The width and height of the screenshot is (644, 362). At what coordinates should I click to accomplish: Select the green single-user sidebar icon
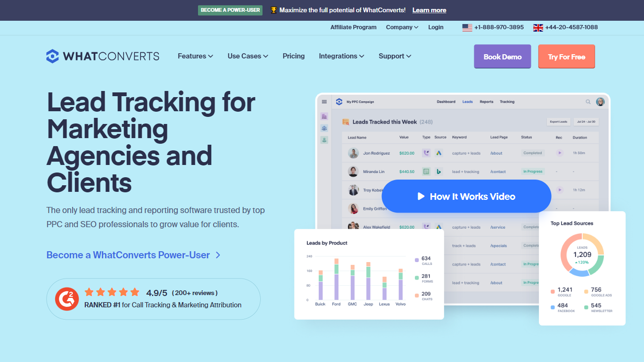[324, 140]
